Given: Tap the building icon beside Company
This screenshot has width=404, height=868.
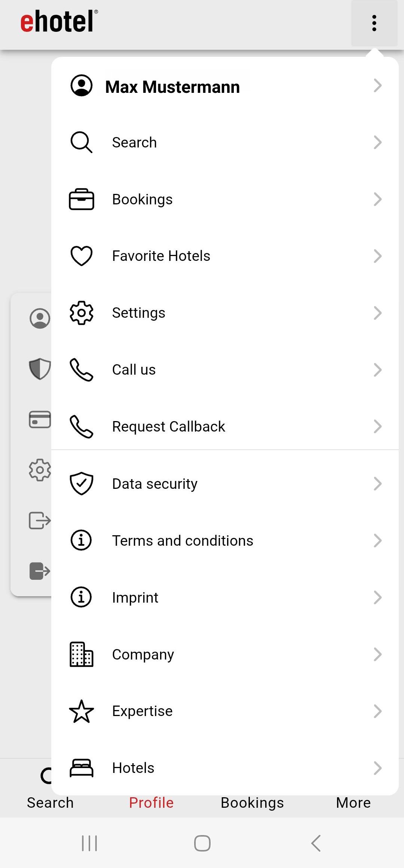Looking at the screenshot, I should tap(81, 654).
